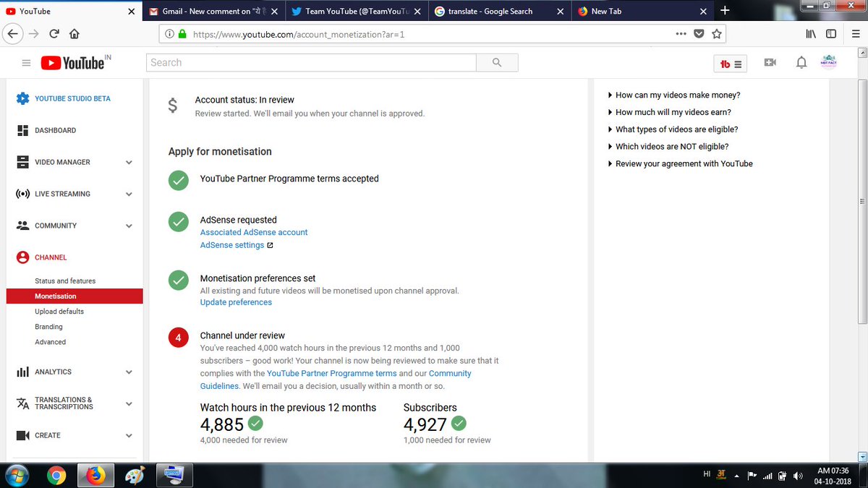Viewport: 868px width, 488px height.
Task: Click Firefox in the taskbar
Action: [x=95, y=476]
